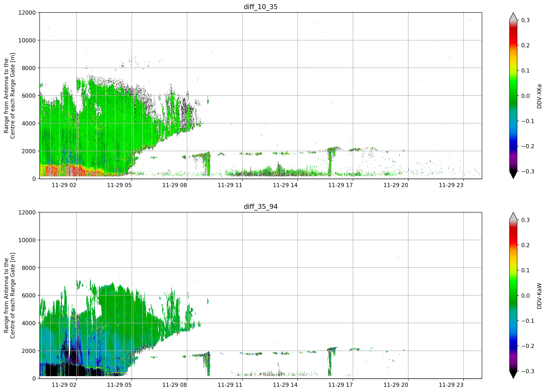Screen dimensions: 546x392
Task: Click the DDV-KaW colorbar label
Action: (x=539, y=296)
